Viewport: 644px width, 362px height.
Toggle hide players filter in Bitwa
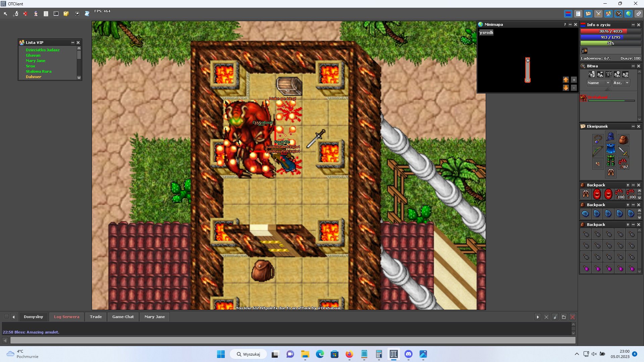pos(592,74)
